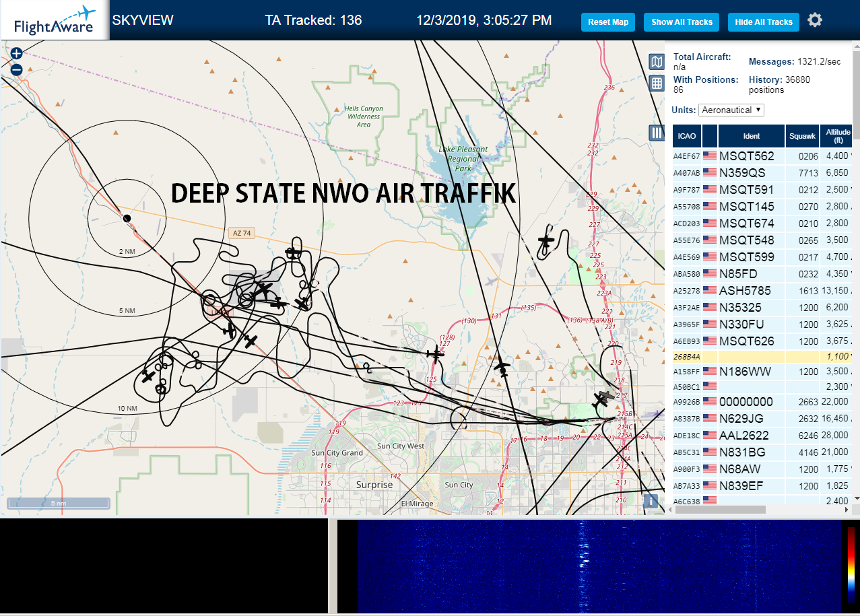This screenshot has width=860, height=616.
Task: Click the US flag in the MSQT562 row
Action: pos(710,156)
